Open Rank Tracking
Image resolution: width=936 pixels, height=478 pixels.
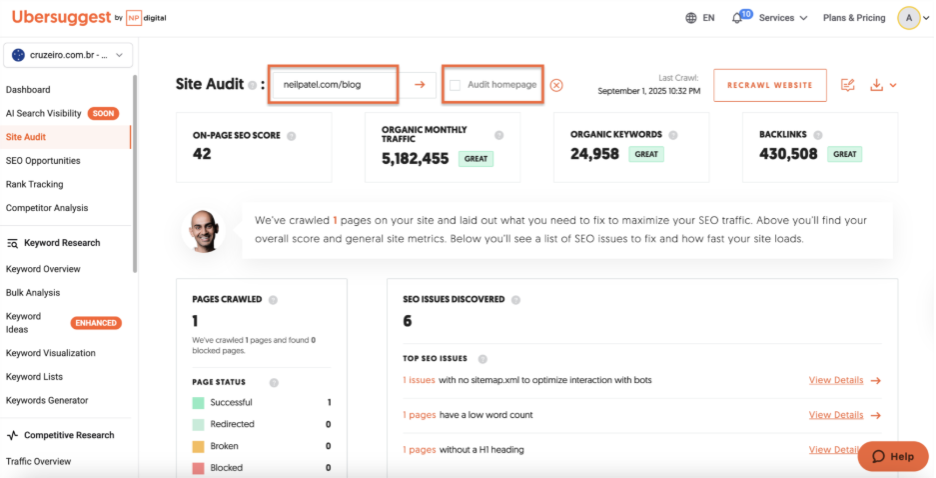coord(34,184)
